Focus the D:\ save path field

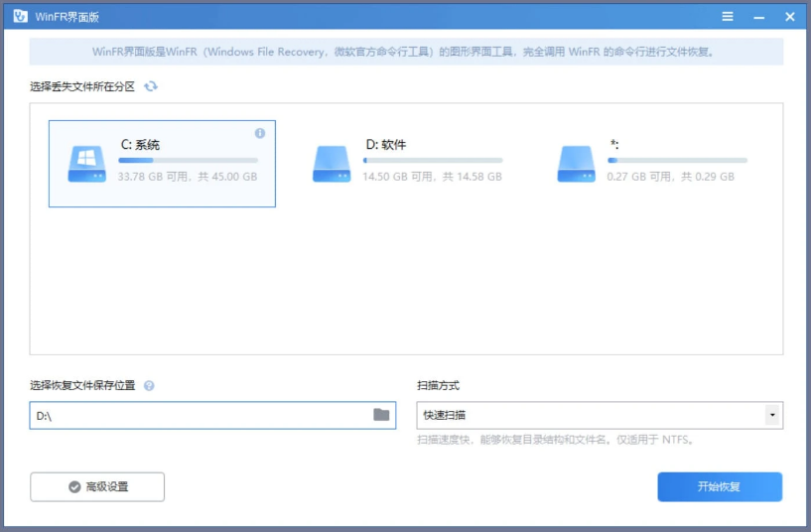point(199,415)
